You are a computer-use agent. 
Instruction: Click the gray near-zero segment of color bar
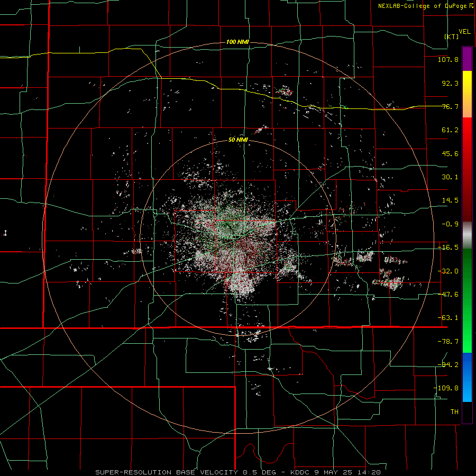tap(467, 235)
